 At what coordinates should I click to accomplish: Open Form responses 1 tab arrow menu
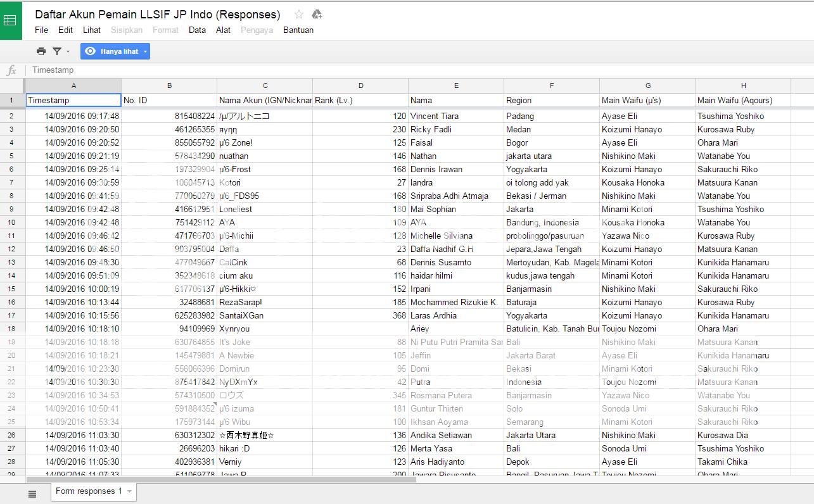130,491
